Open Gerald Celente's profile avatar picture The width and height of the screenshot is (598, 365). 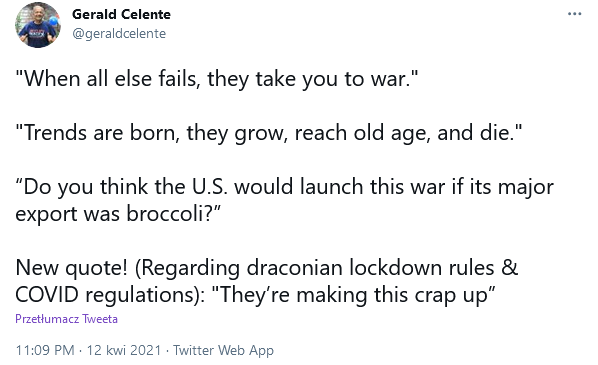(38, 25)
